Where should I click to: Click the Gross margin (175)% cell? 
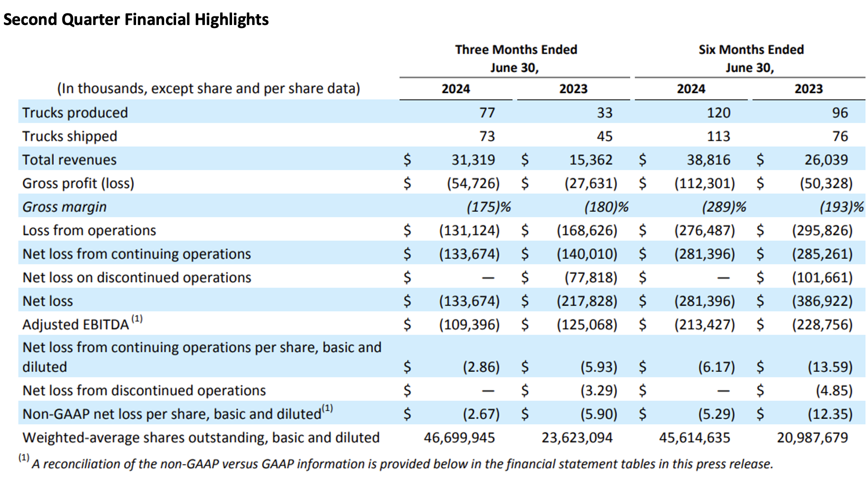click(x=489, y=207)
